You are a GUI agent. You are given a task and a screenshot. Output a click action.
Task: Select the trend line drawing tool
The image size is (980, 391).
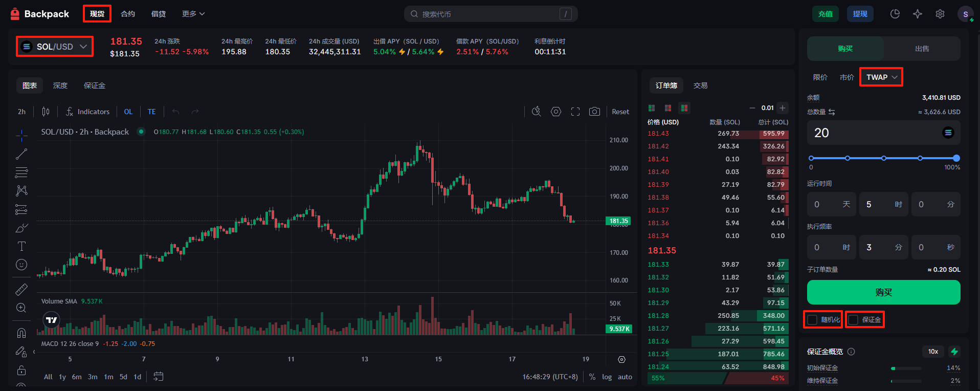pyautogui.click(x=21, y=154)
